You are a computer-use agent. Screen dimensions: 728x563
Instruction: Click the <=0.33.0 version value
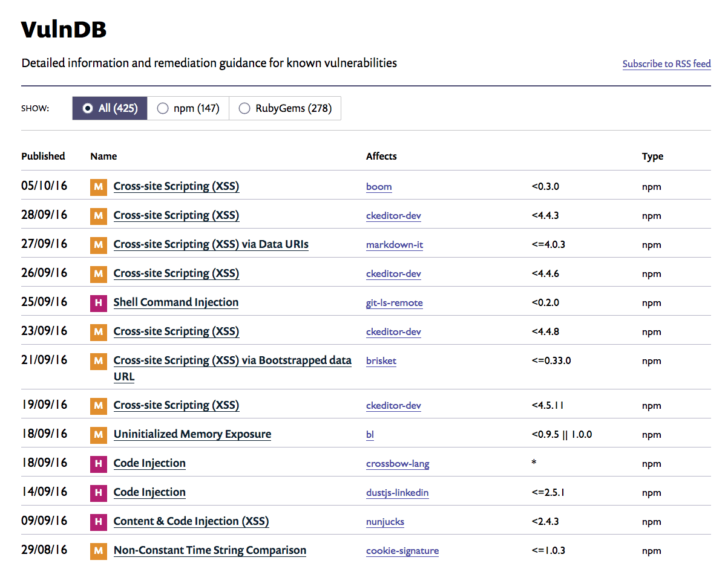coord(551,361)
